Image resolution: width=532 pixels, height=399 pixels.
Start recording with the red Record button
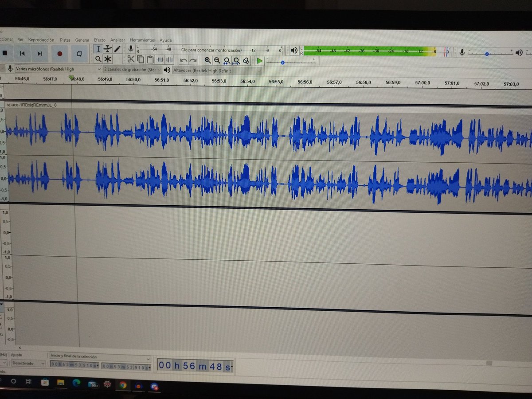(x=60, y=54)
